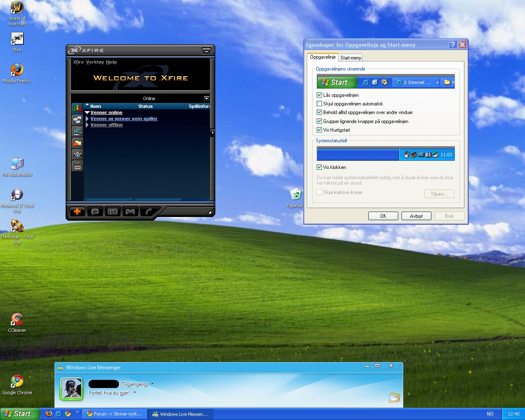Click the phone voice chat icon in Xfire
525x420 pixels.
click(148, 212)
